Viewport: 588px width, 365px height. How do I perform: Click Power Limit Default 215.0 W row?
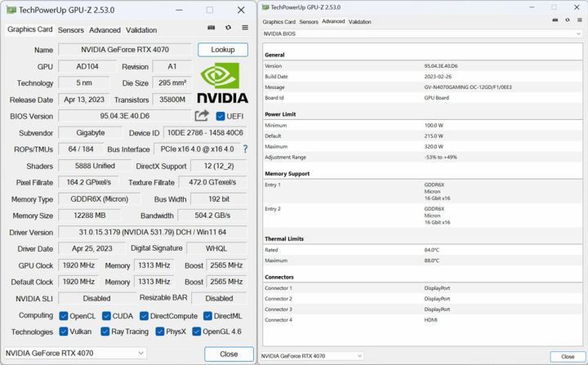[423, 136]
